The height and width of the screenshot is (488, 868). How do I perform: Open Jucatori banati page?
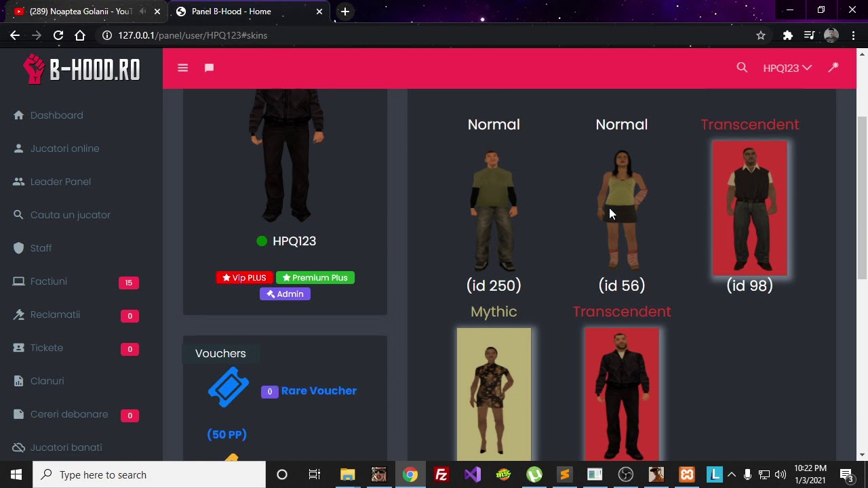(66, 447)
